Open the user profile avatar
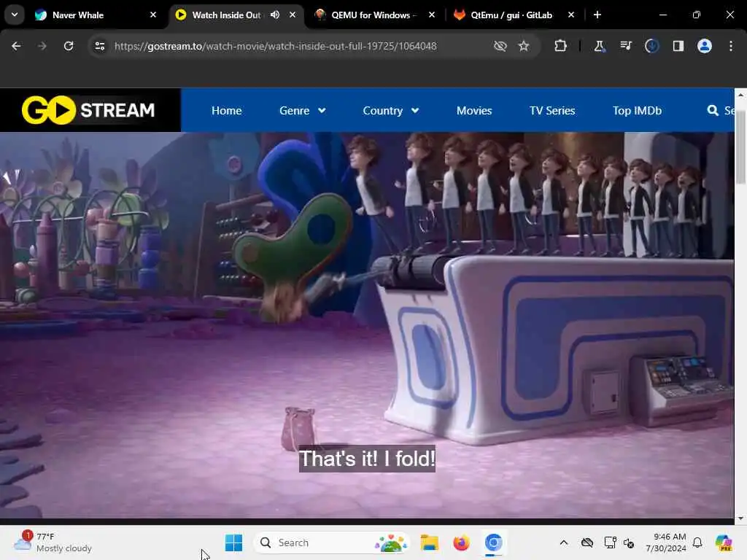The width and height of the screenshot is (747, 560). point(705,46)
